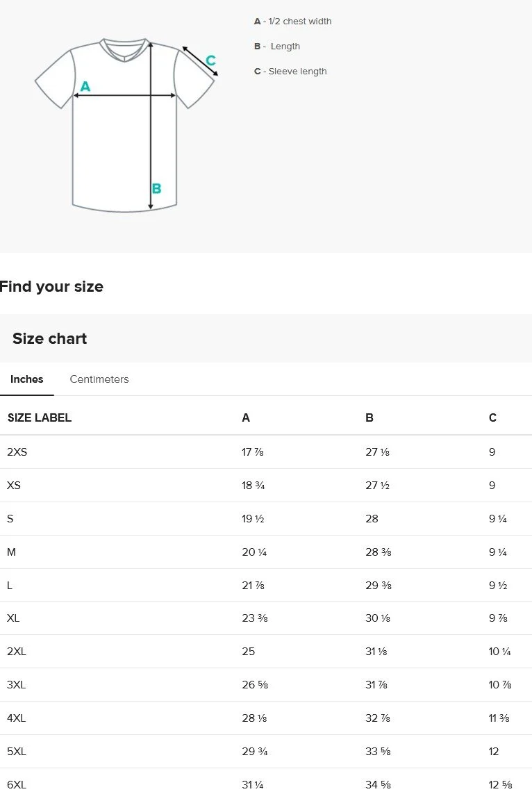Click the Size chart heading

point(49,338)
